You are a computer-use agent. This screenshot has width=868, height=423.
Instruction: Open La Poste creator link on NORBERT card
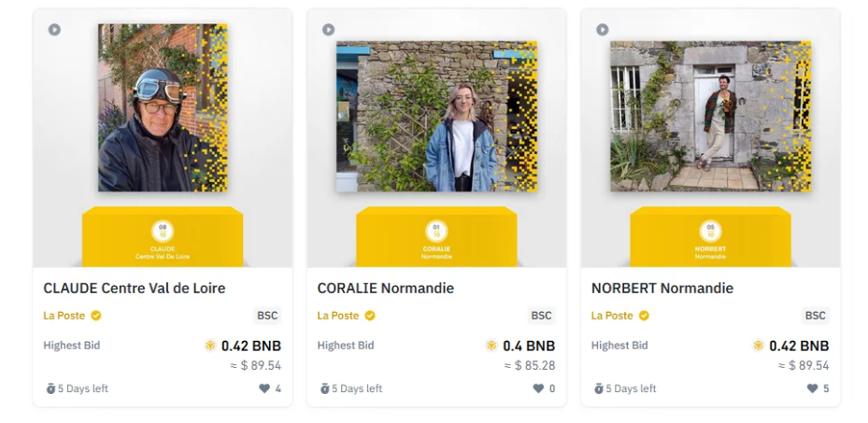(x=612, y=316)
